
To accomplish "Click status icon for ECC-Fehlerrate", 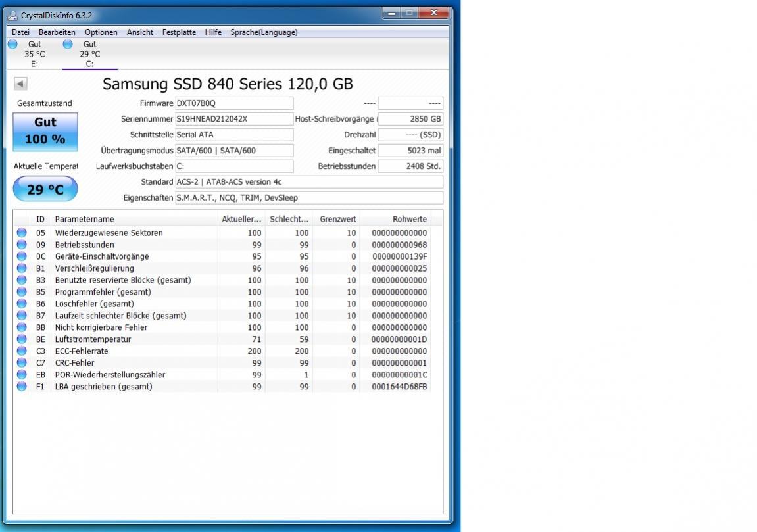I will (22, 351).
